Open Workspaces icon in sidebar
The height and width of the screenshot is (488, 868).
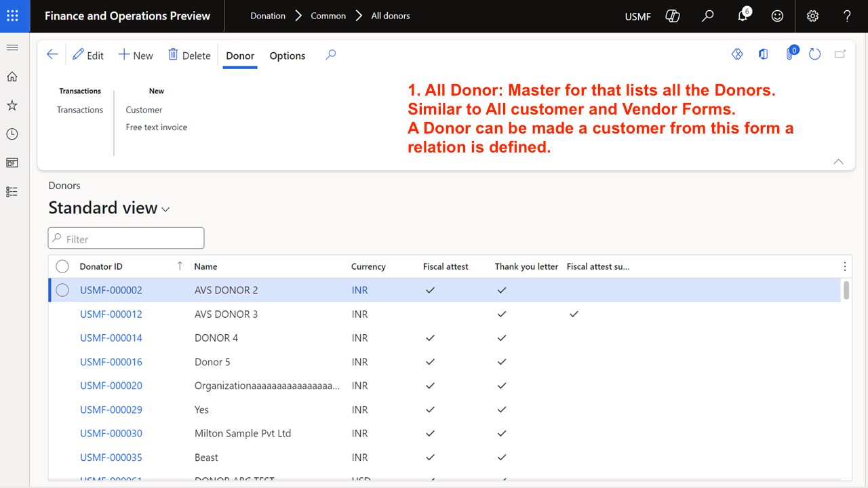pyautogui.click(x=12, y=163)
